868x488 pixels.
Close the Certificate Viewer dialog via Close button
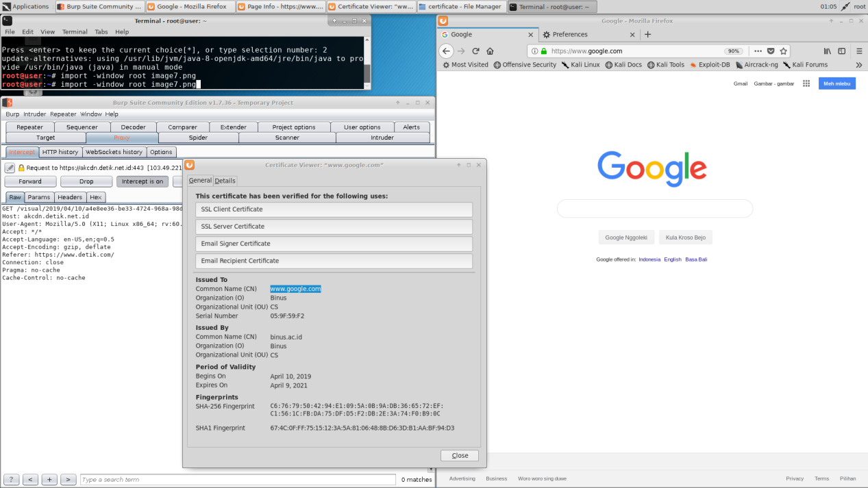pos(460,455)
